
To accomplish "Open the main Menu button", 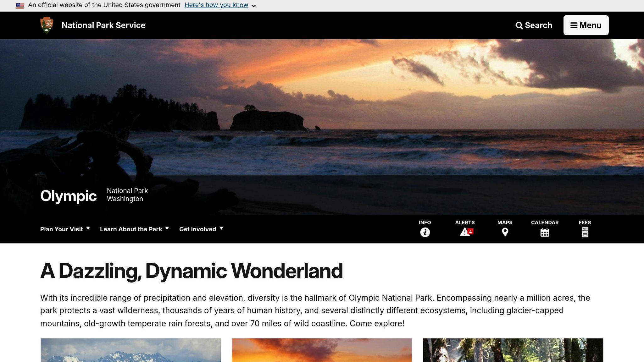I will pyautogui.click(x=586, y=25).
